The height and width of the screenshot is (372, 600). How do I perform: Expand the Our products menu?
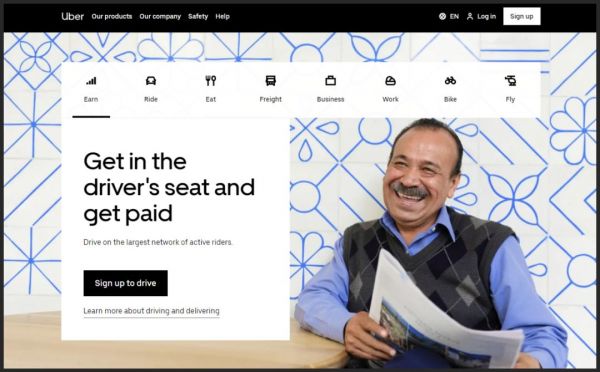pyautogui.click(x=112, y=16)
